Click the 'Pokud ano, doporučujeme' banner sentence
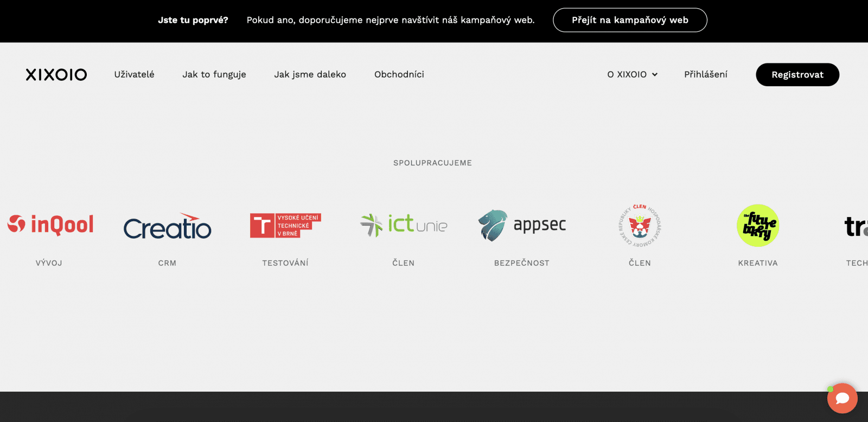The width and height of the screenshot is (868, 422). [391, 20]
